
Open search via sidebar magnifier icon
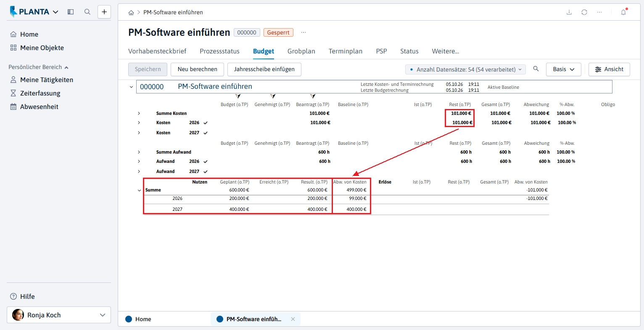(87, 12)
